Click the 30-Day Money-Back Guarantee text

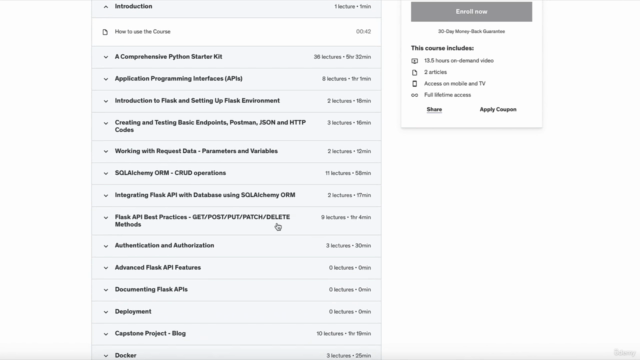[471, 31]
